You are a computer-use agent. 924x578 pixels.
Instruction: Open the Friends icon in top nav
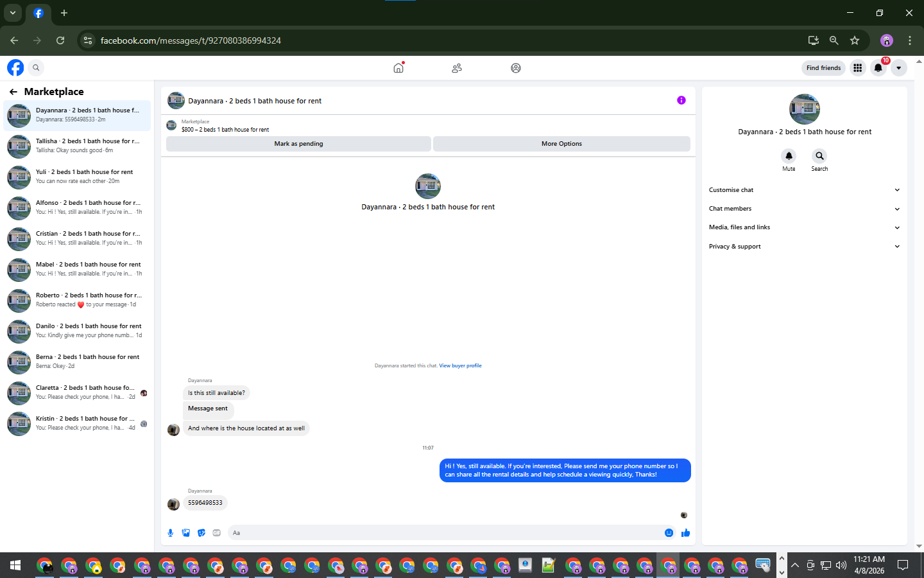point(457,68)
